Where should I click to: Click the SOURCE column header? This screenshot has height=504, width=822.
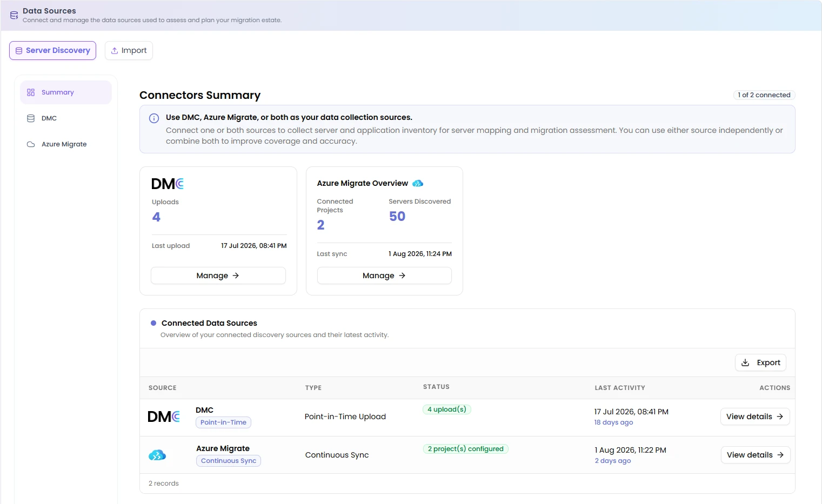pos(163,388)
